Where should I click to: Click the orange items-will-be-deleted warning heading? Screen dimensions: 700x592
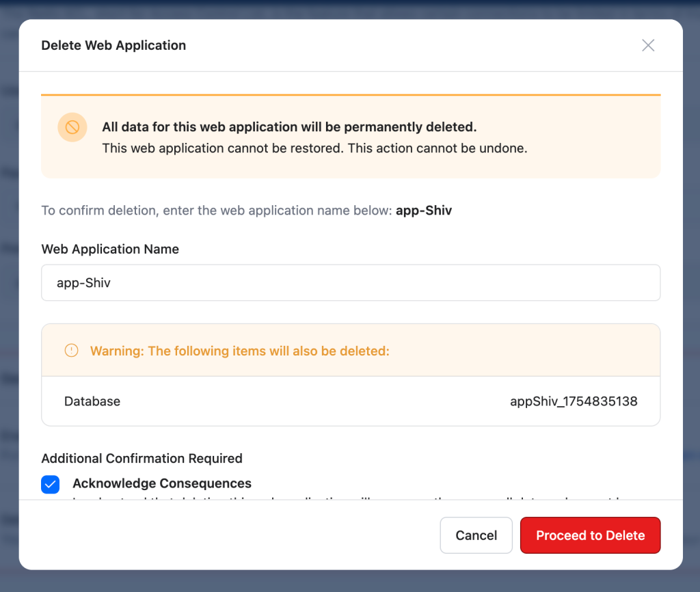point(240,351)
